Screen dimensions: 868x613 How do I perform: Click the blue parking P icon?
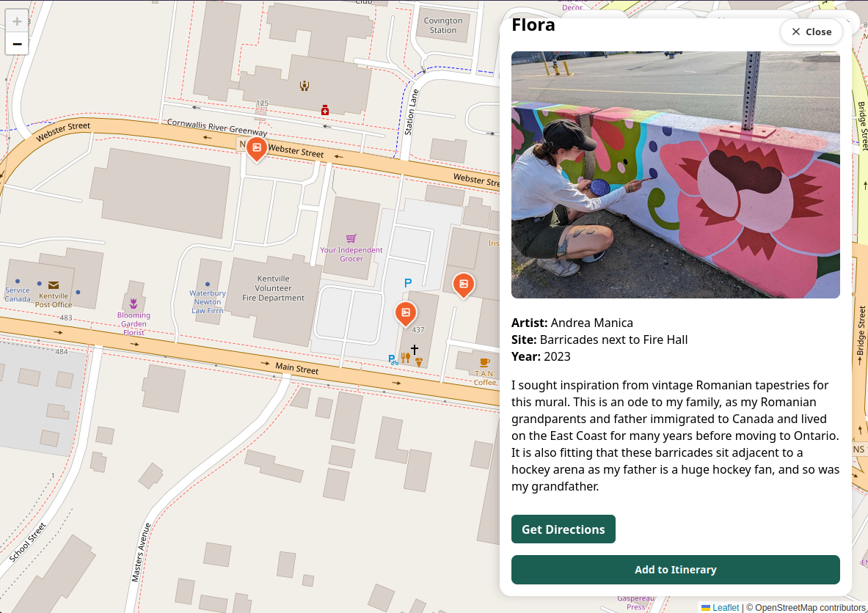tap(408, 283)
